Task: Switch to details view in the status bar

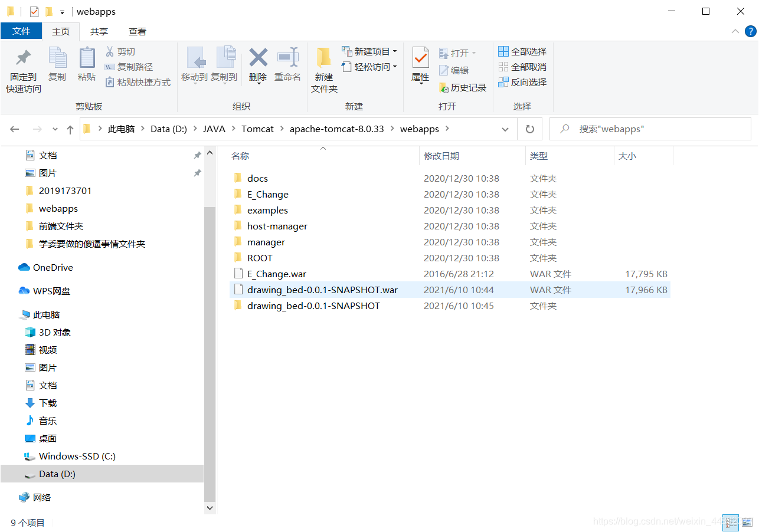Action: point(731,523)
